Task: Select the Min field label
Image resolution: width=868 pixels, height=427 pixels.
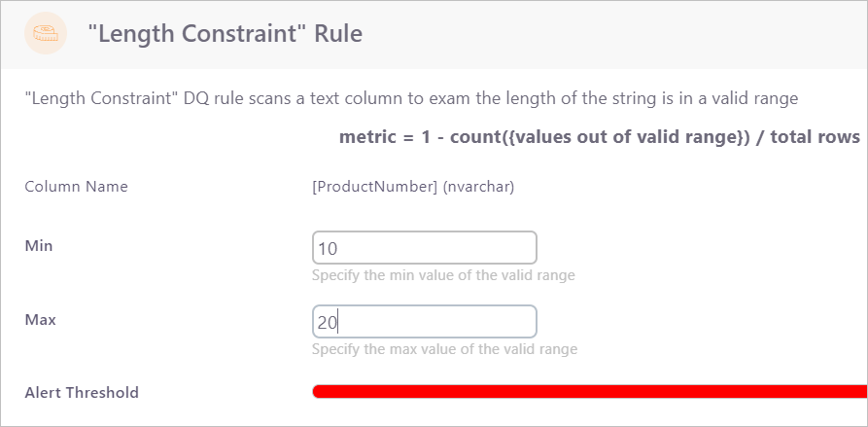Action: 38,246
